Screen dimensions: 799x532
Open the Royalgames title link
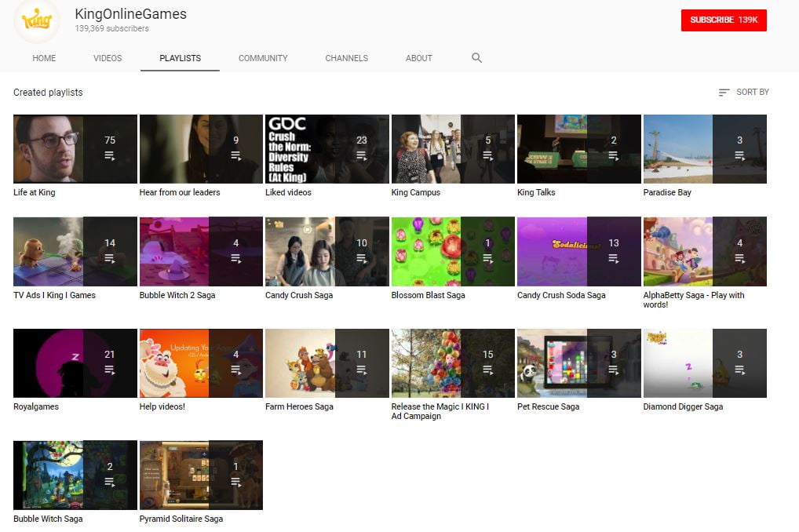click(x=35, y=406)
